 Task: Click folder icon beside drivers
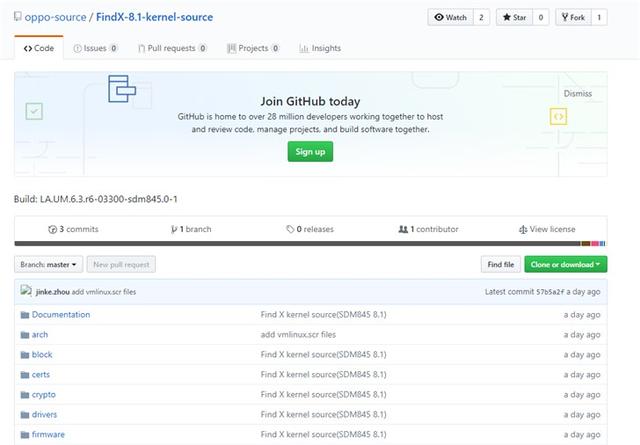click(x=25, y=415)
